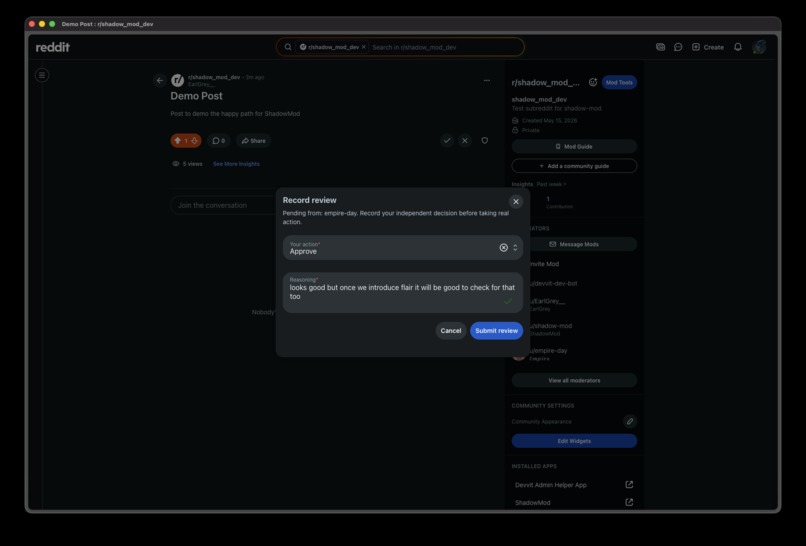Remove the r/shadow_mod_dev search filter

coord(363,47)
